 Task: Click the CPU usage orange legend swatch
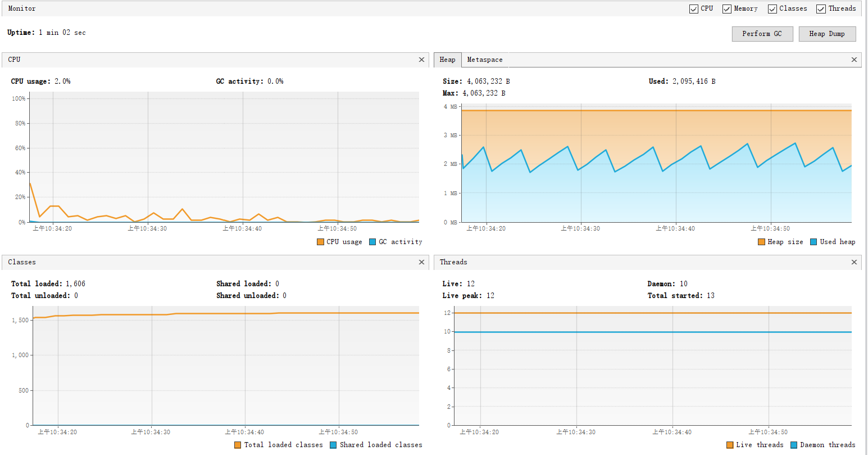(320, 242)
